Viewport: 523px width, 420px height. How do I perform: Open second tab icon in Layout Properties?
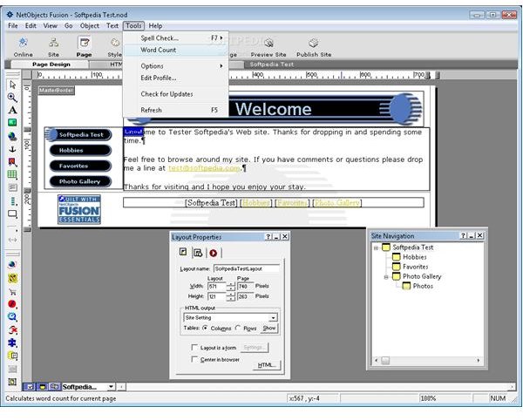[x=198, y=253]
